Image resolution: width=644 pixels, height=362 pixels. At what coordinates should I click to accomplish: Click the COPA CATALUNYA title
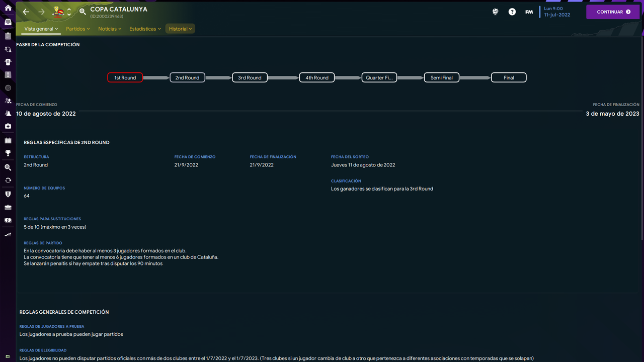coord(119,9)
